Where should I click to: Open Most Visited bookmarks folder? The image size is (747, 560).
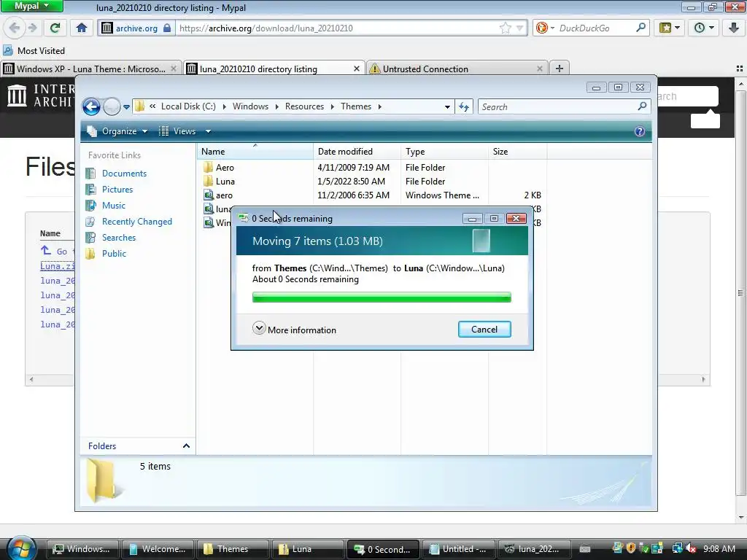click(x=34, y=50)
